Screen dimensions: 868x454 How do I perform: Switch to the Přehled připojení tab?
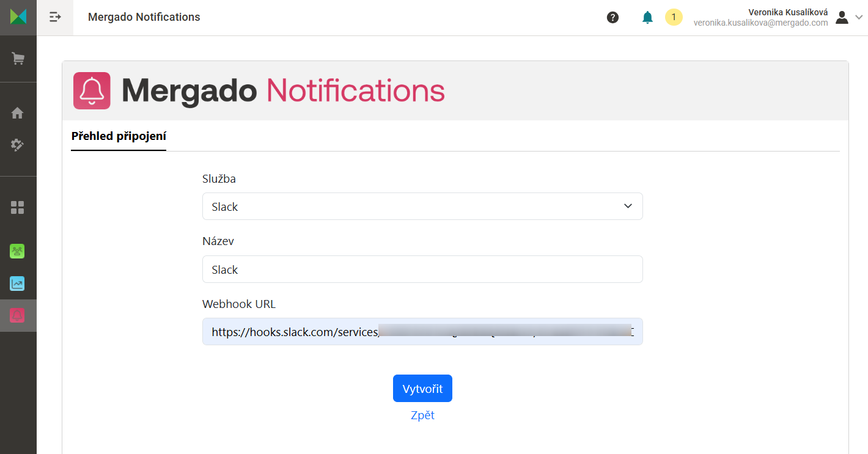[x=119, y=136]
